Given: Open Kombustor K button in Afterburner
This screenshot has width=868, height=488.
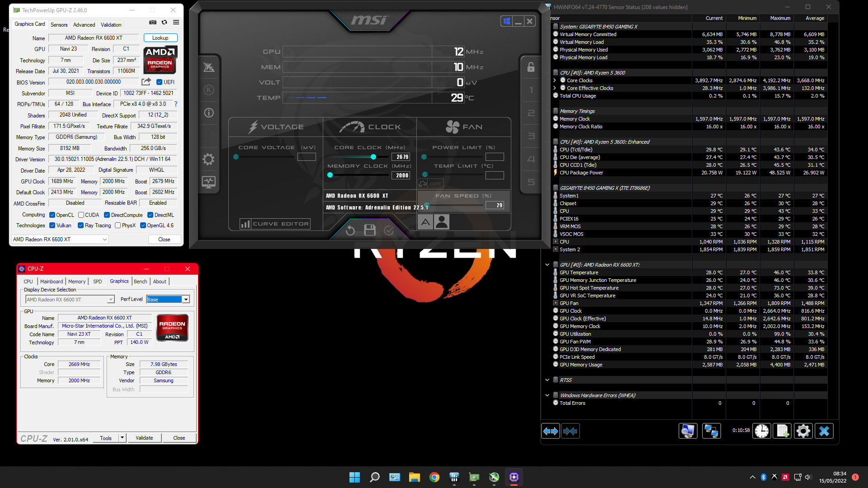Looking at the screenshot, I should click(208, 90).
